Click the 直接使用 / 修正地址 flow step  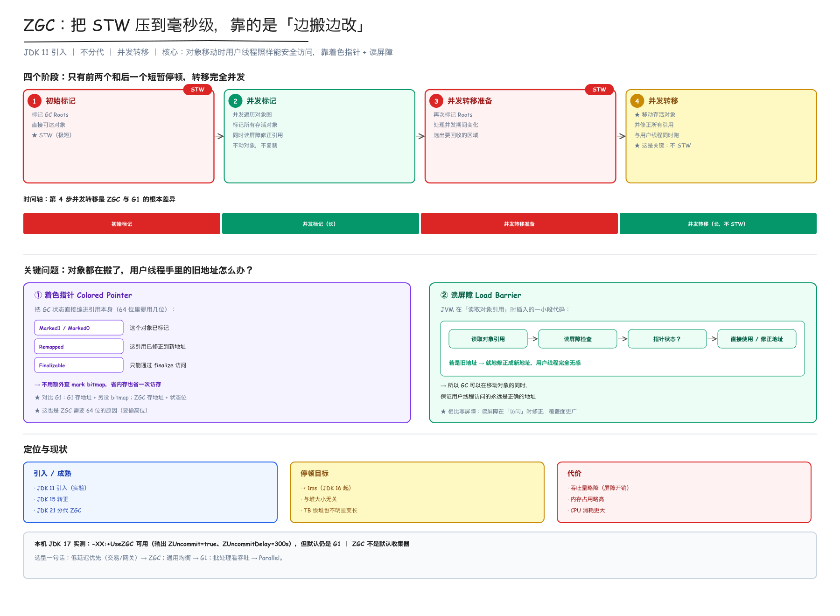[x=757, y=339]
